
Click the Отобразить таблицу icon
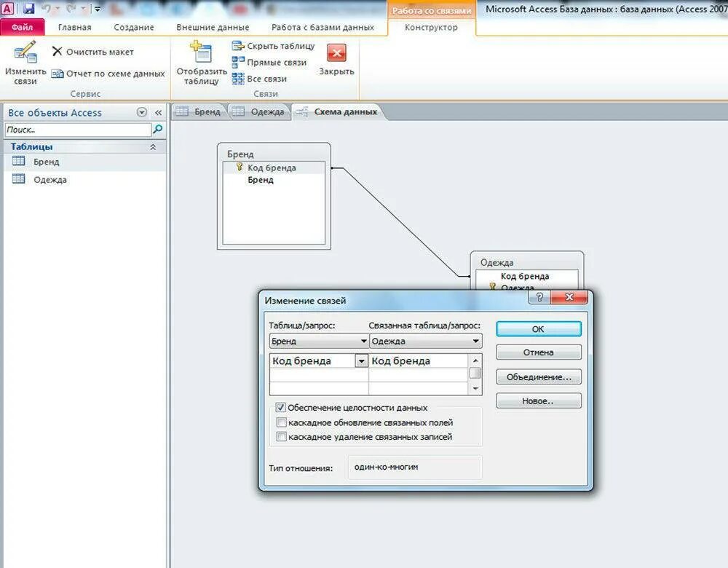click(x=201, y=52)
